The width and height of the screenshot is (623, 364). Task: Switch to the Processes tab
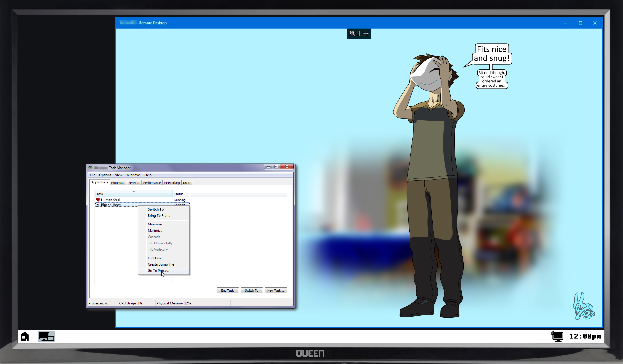[118, 183]
